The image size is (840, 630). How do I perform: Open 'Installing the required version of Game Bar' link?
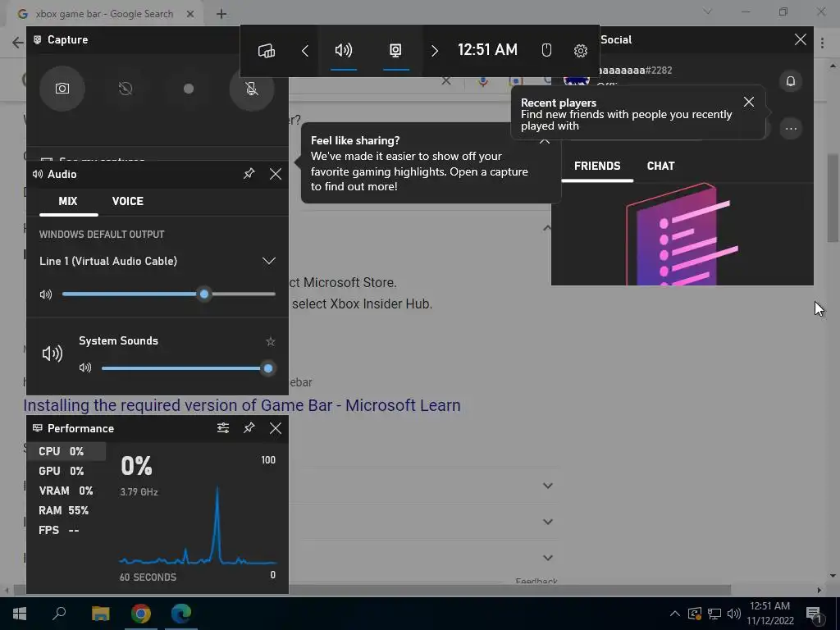(x=242, y=405)
